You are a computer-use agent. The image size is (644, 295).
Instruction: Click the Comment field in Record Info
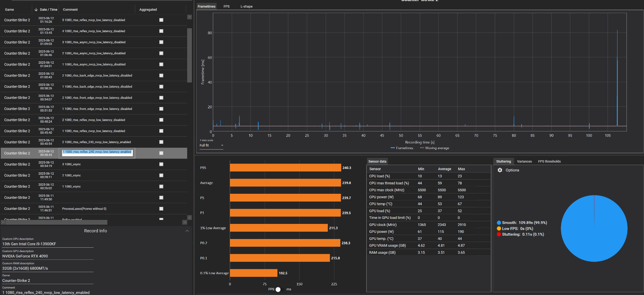tap(48, 293)
